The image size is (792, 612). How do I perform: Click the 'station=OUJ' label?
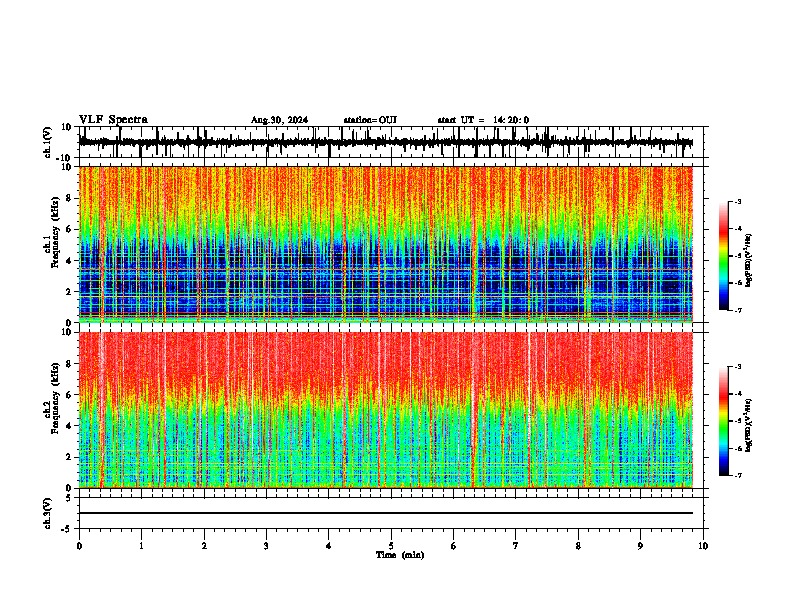370,120
